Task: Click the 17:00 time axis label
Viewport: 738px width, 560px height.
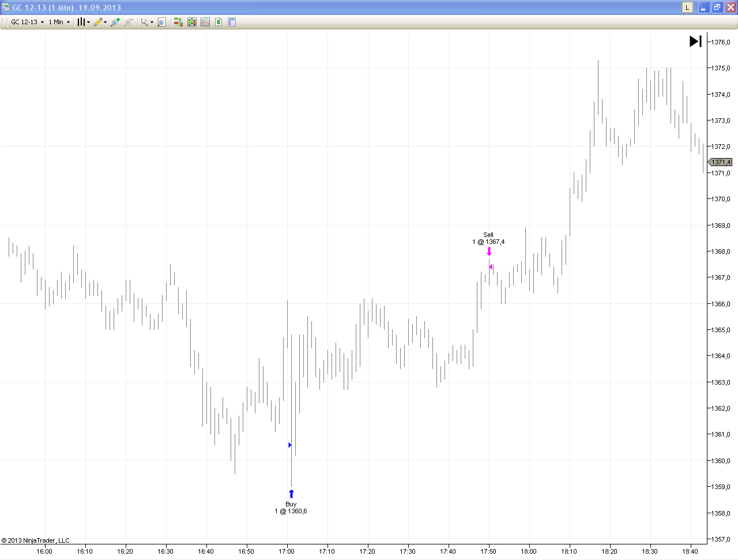Action: click(287, 551)
